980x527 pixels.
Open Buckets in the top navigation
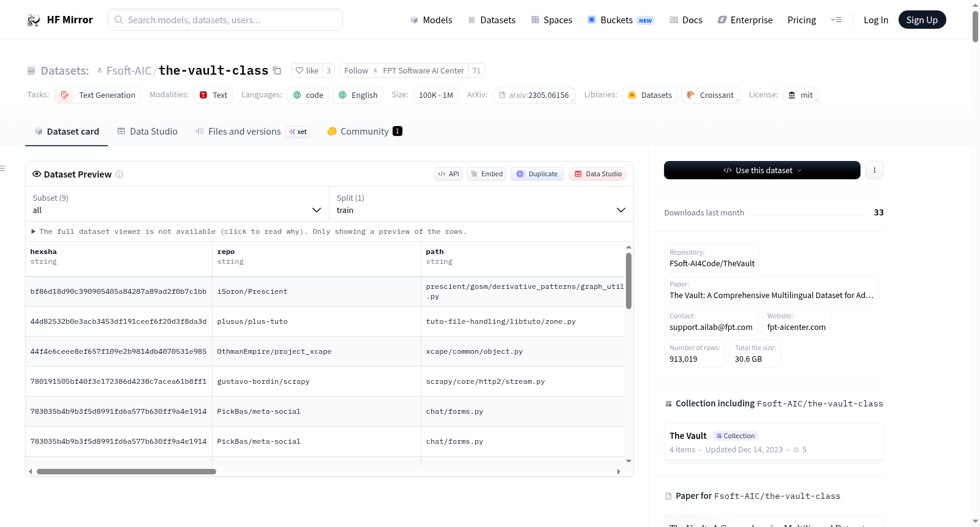[620, 20]
